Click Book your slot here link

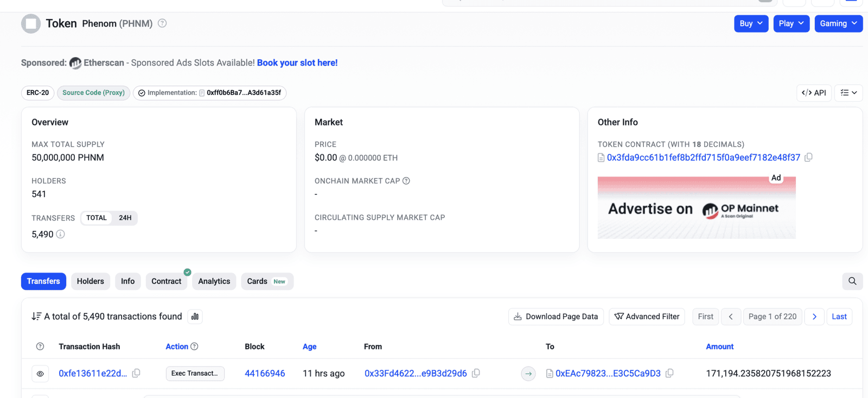tap(297, 63)
